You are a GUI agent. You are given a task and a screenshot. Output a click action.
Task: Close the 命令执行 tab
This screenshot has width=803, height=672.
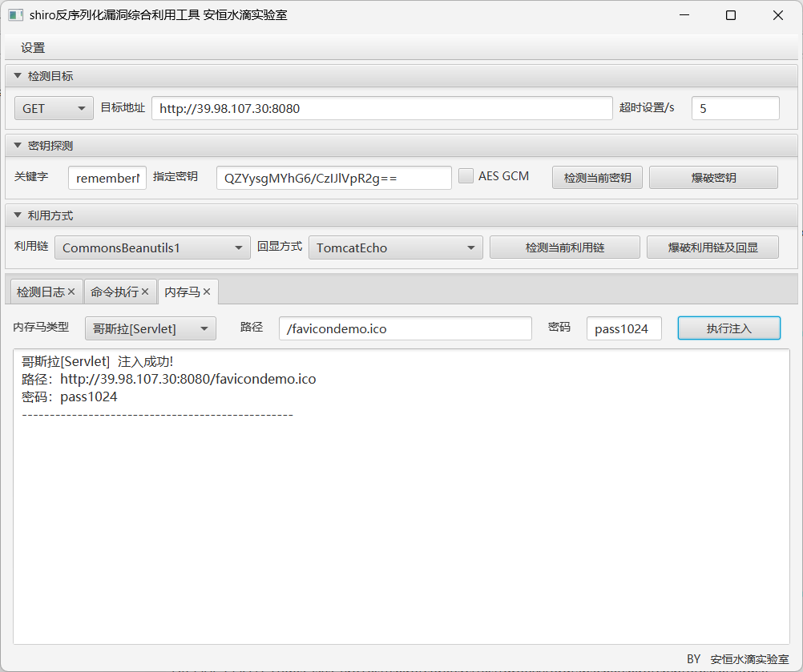pos(145,292)
